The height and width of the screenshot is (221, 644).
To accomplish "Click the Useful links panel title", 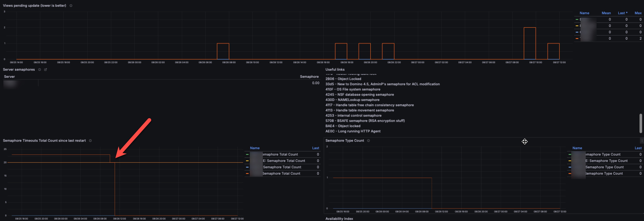I will (x=335, y=70).
